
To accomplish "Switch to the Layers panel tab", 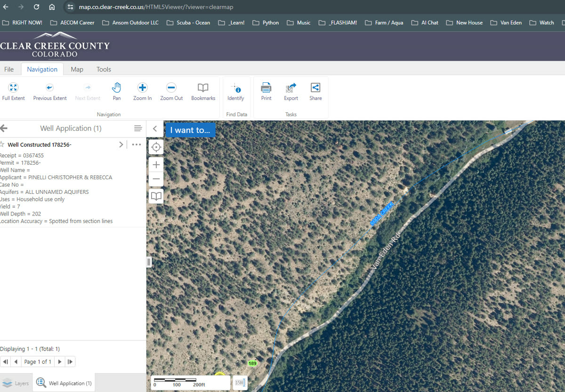I will 16,383.
